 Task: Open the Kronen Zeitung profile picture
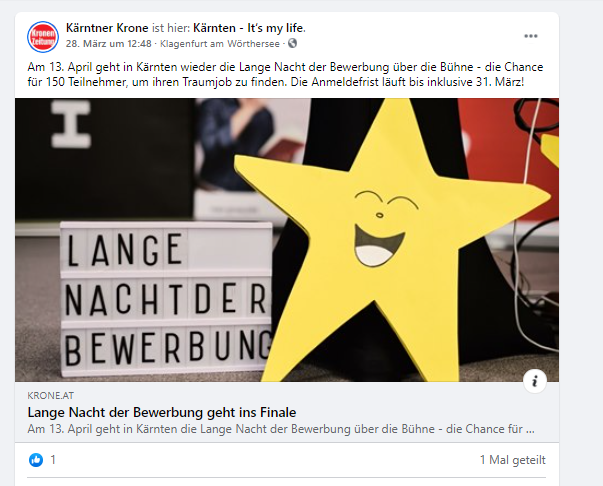tap(43, 37)
